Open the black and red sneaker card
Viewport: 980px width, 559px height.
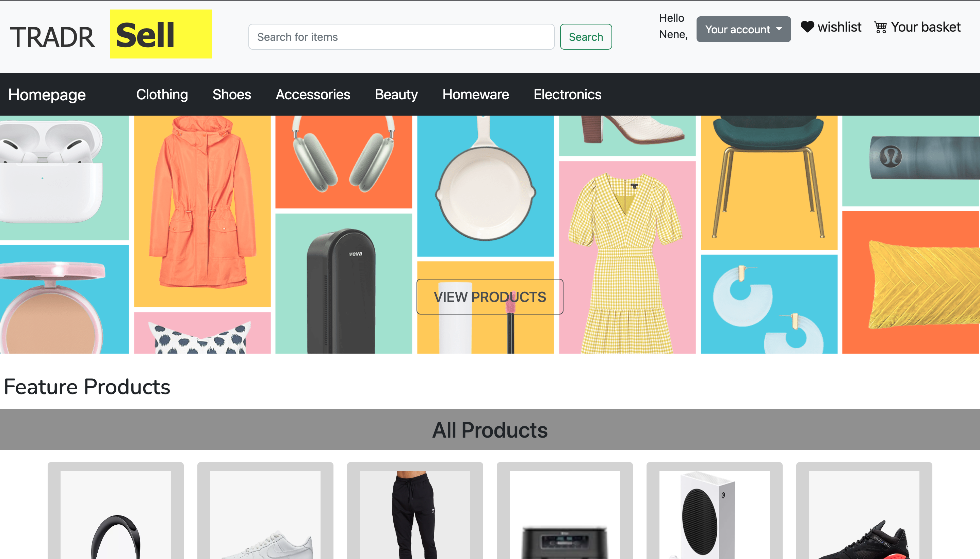864,514
